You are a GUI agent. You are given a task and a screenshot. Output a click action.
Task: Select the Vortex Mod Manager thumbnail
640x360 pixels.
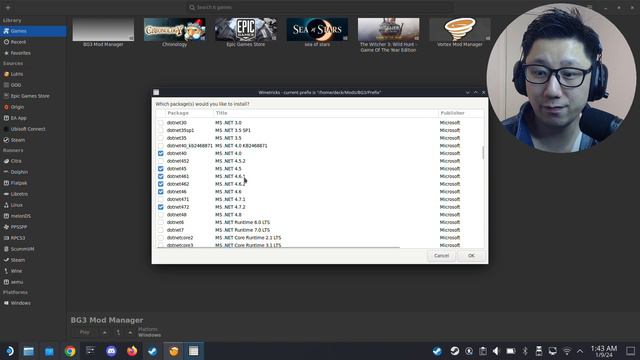click(460, 29)
